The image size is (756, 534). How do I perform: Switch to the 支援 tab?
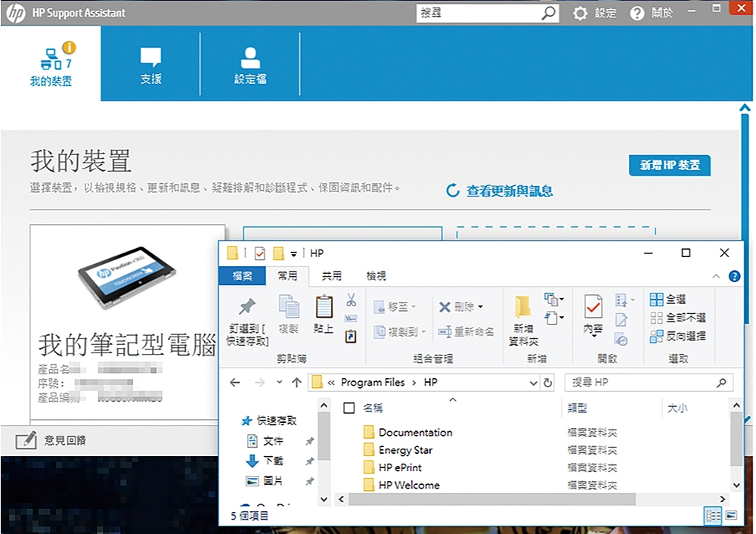(151, 64)
